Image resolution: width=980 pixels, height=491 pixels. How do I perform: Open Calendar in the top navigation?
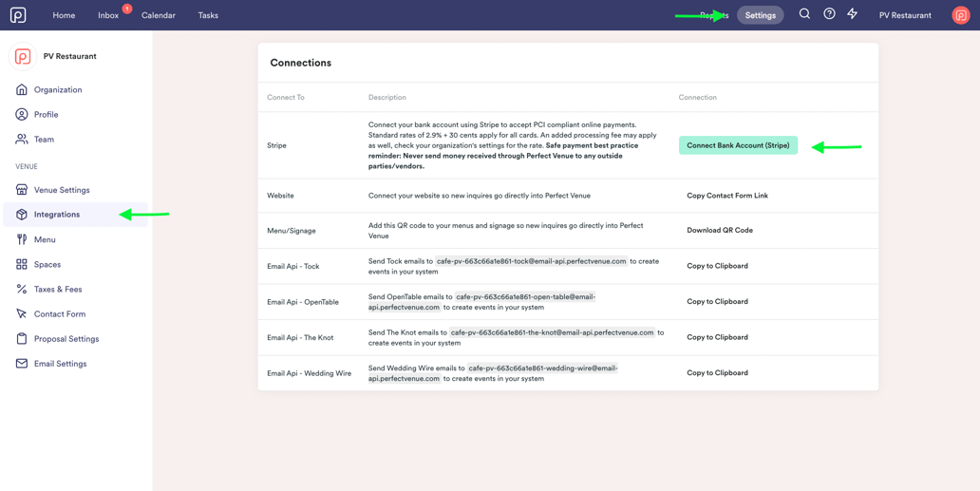coord(159,15)
